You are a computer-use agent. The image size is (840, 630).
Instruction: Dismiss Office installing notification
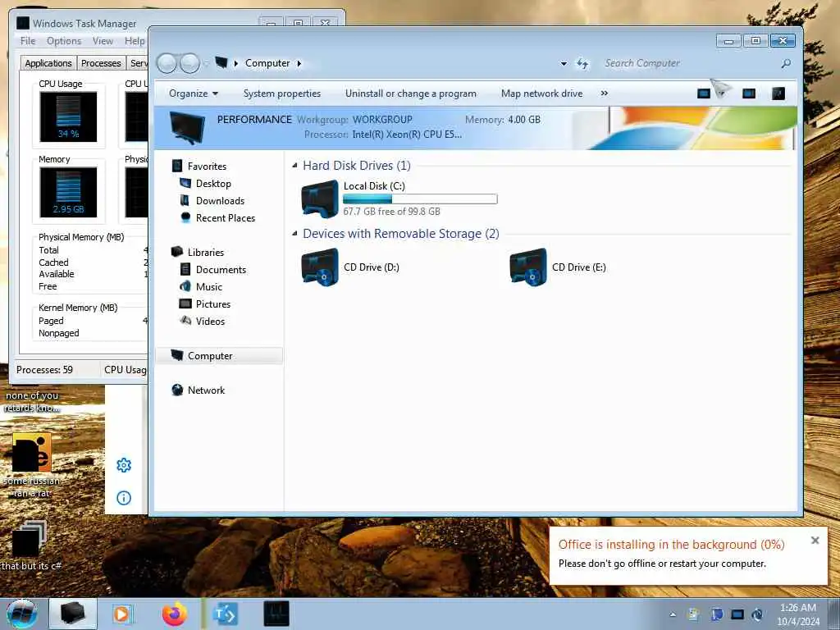click(815, 541)
